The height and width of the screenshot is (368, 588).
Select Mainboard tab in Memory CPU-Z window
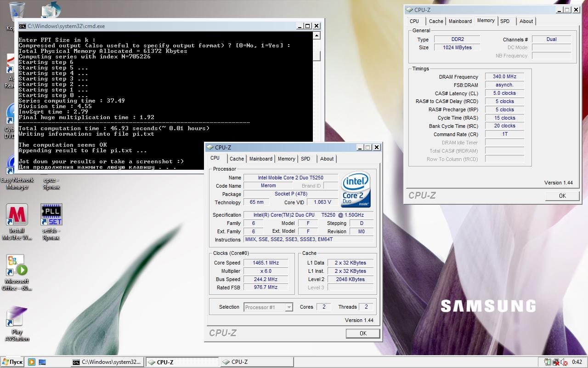click(460, 21)
